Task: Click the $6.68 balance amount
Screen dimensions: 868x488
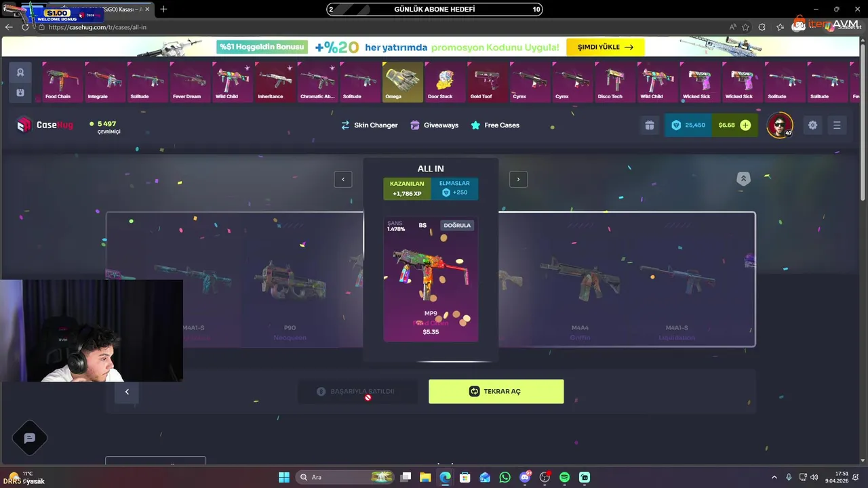Action: tap(726, 125)
